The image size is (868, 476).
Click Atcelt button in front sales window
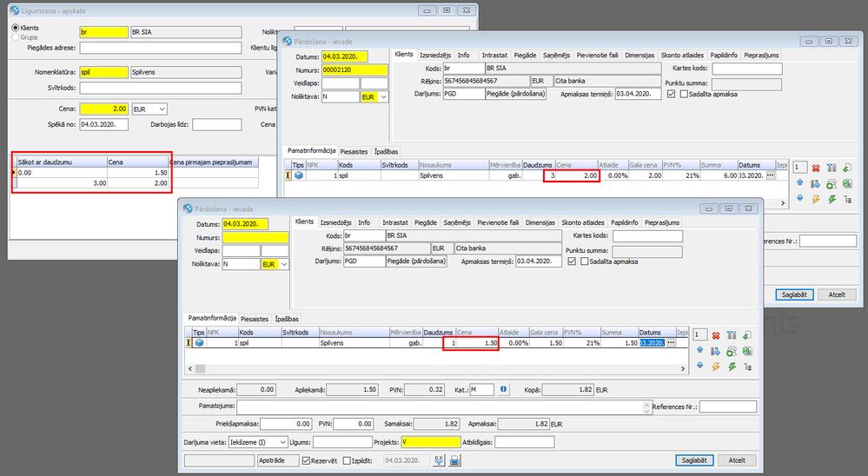737,460
